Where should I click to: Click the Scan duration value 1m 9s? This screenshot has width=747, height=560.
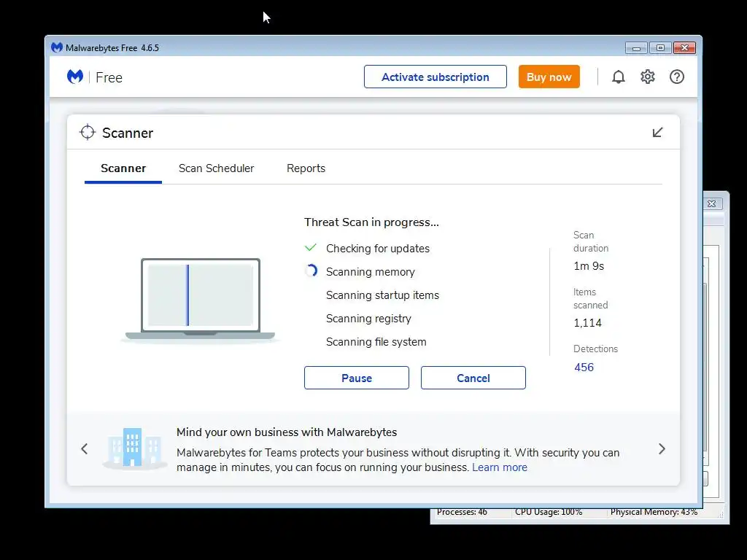point(589,266)
